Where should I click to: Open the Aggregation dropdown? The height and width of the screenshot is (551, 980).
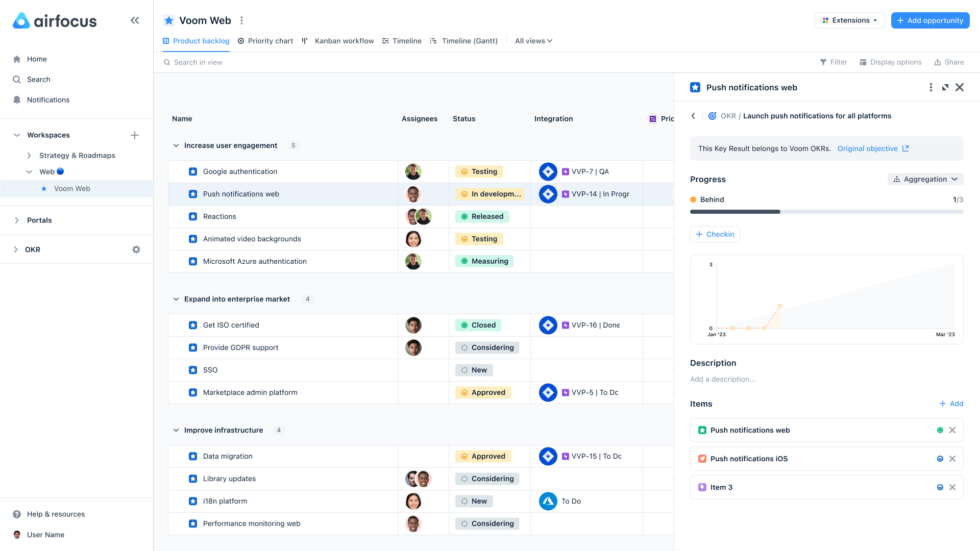(x=925, y=179)
